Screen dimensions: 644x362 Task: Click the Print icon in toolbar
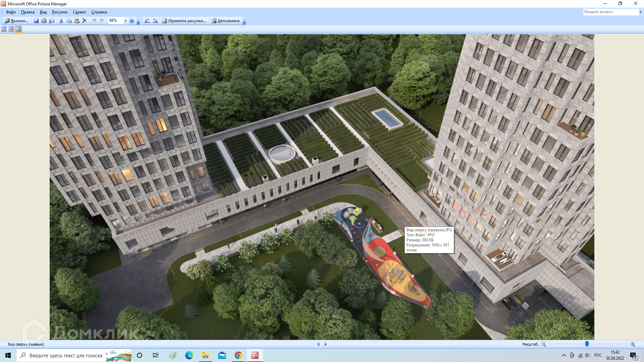point(44,21)
